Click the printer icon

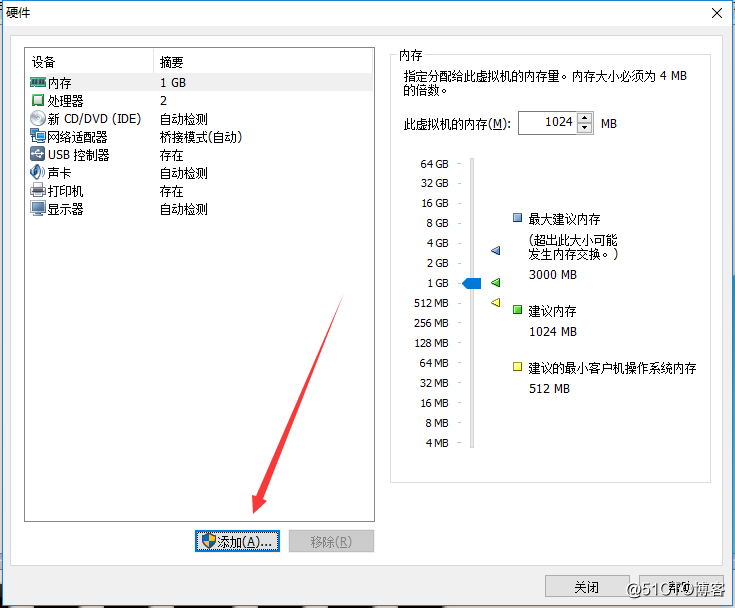38,190
